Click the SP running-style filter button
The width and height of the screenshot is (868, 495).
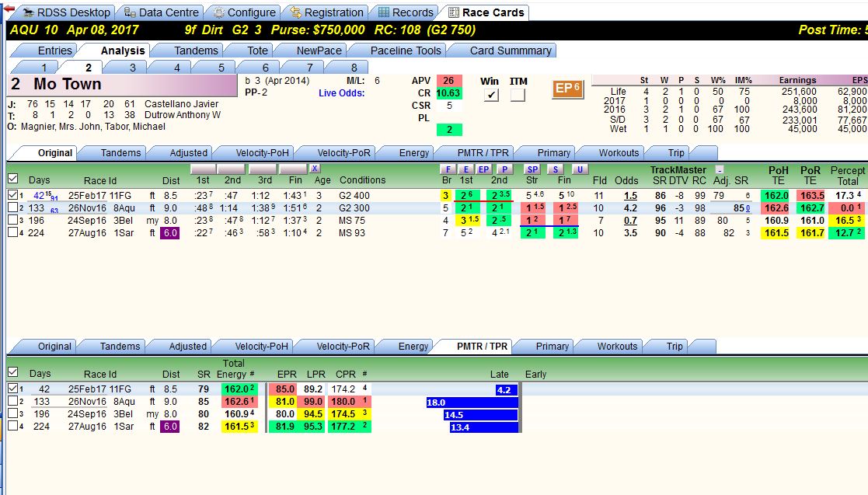click(x=532, y=169)
